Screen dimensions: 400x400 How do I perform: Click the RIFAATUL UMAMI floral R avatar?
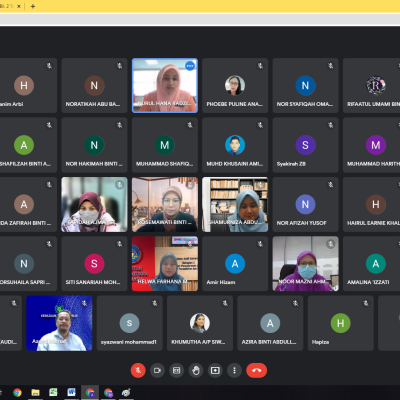376,85
